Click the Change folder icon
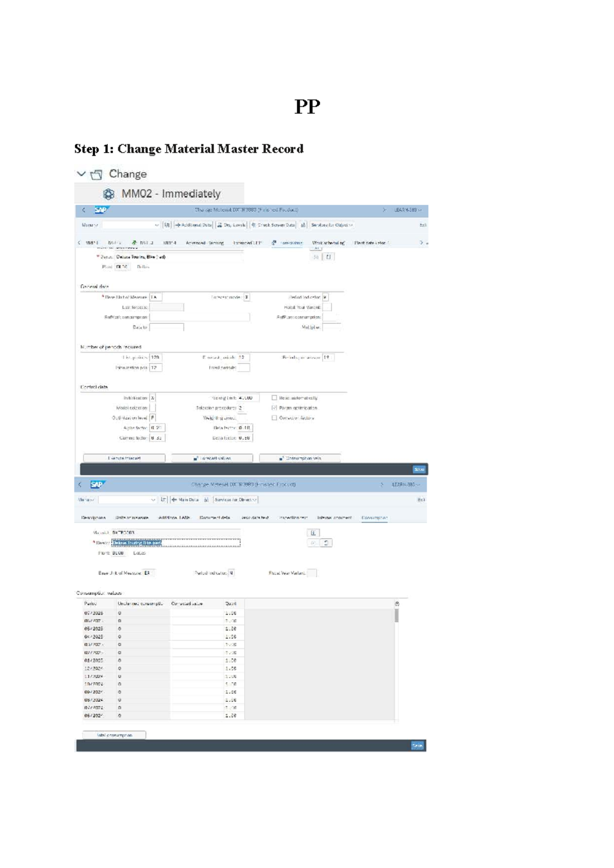 (x=96, y=175)
